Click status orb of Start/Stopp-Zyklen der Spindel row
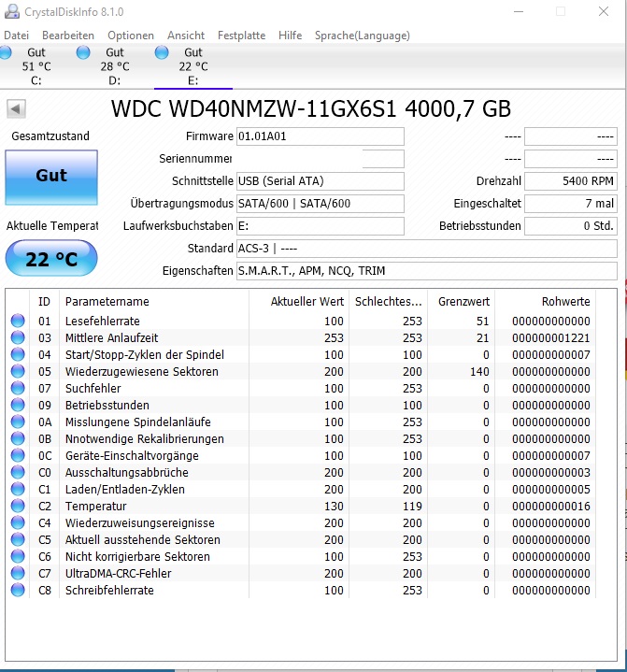The image size is (627, 672). tap(18, 354)
